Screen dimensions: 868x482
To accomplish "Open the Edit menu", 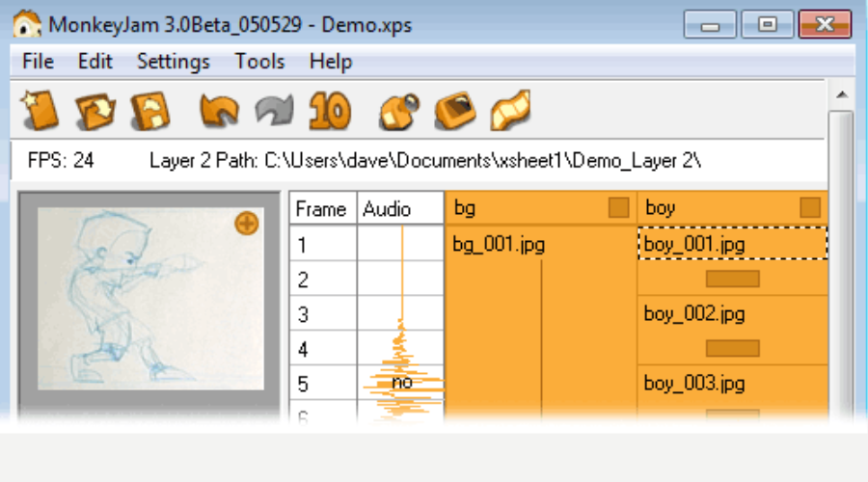I will [95, 62].
